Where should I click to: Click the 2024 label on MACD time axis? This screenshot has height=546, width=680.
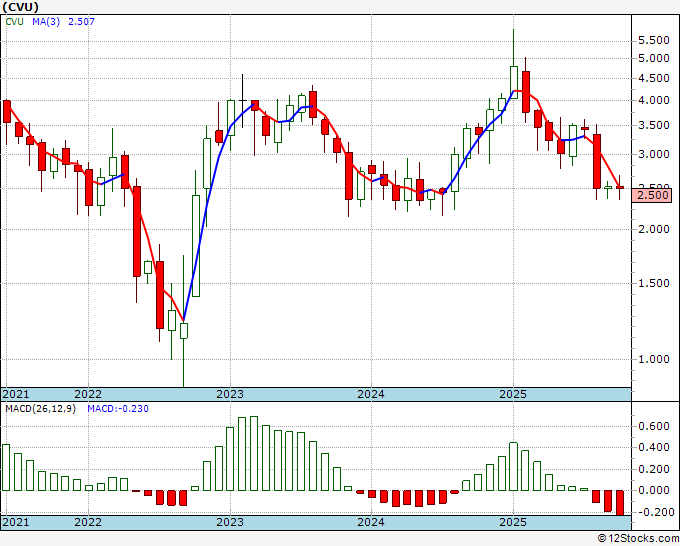[x=371, y=522]
